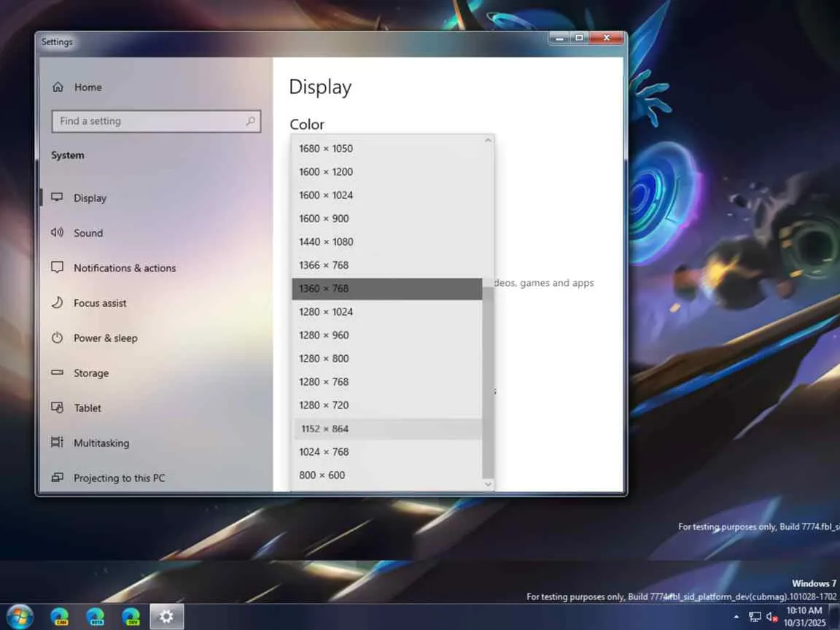Click the resolution list scrollbar thumb

pos(488,383)
